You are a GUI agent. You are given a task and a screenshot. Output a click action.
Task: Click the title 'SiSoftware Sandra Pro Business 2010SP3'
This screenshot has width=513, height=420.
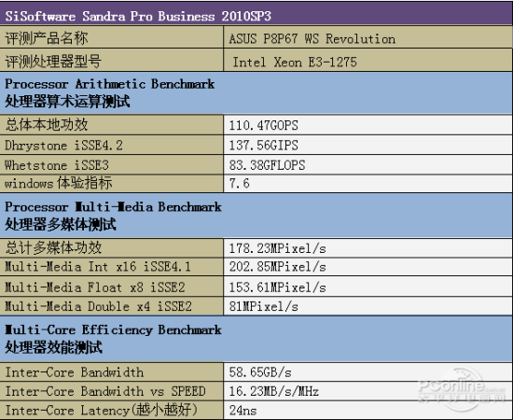click(x=138, y=16)
